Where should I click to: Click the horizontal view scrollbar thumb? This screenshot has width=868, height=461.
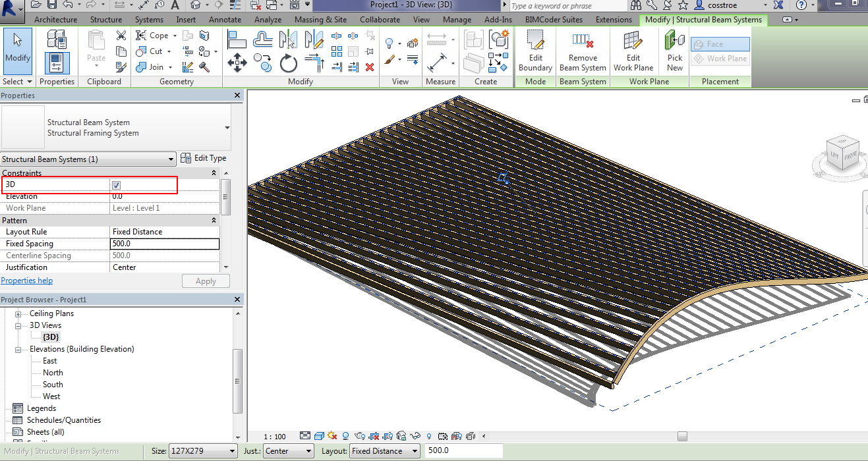click(x=682, y=436)
